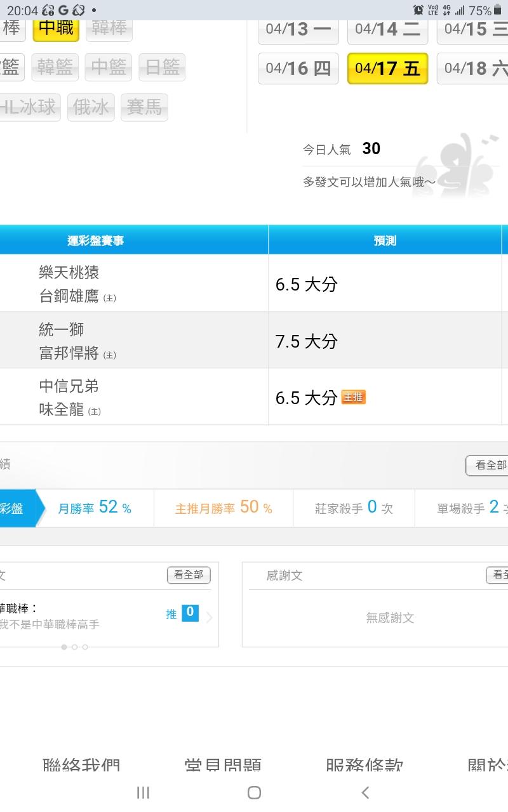Click 6.5 大分 prediction for 樂天桃猿 game

tap(306, 284)
